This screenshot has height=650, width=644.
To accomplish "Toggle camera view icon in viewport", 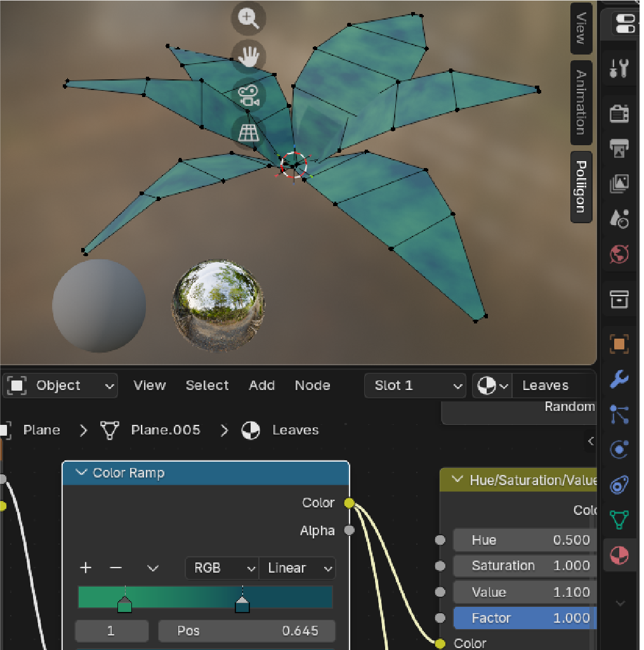I will pos(248,95).
